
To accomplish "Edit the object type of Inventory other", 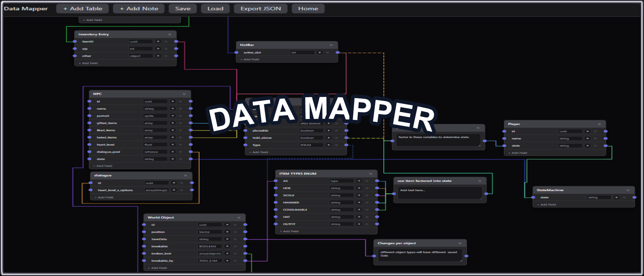I will [x=141, y=56].
